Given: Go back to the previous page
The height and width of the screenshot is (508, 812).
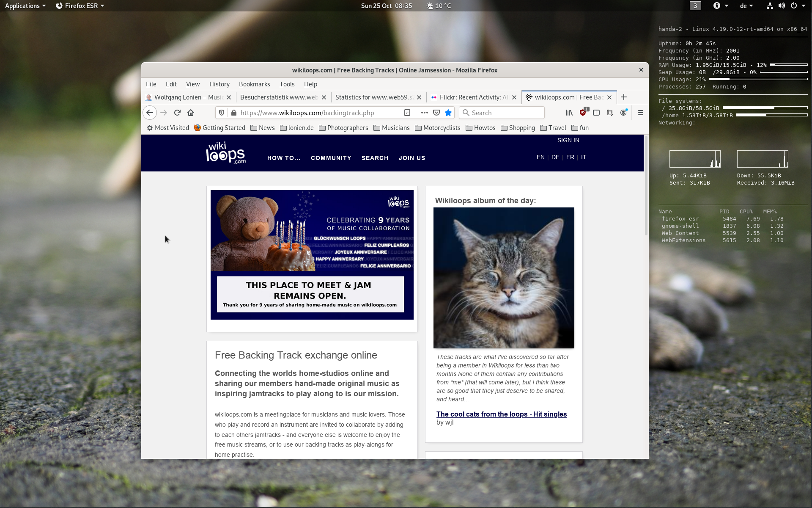Looking at the screenshot, I should pyautogui.click(x=150, y=113).
